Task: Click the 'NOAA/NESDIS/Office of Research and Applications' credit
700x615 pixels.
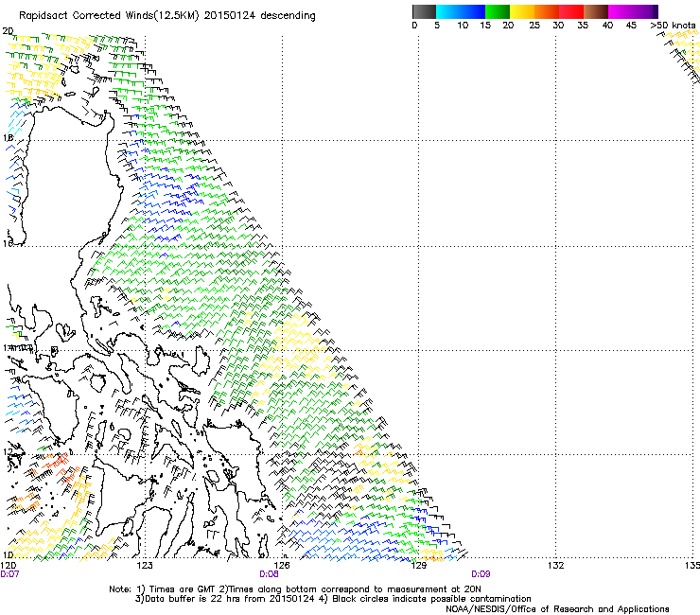Action: click(557, 609)
